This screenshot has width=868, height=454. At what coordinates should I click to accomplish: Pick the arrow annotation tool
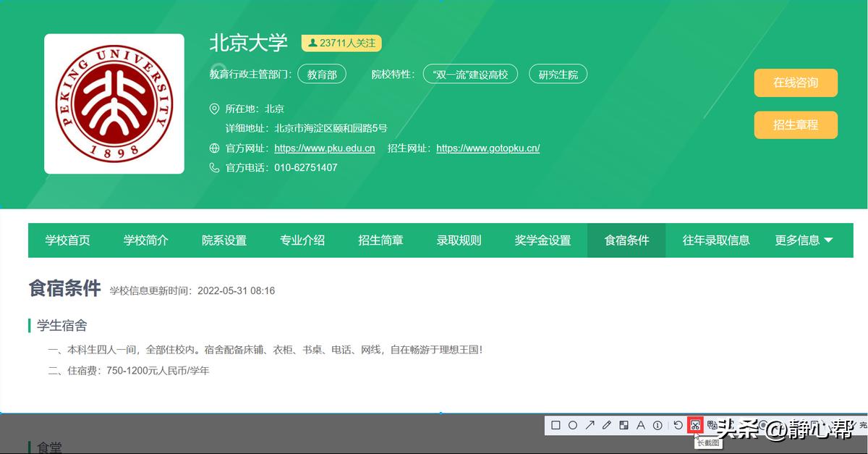589,425
